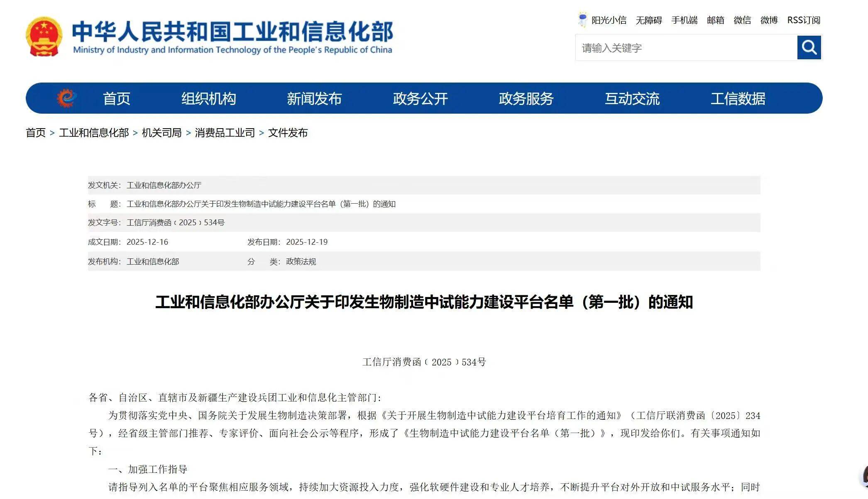Click the 机关司局 breadcrumb link

161,133
